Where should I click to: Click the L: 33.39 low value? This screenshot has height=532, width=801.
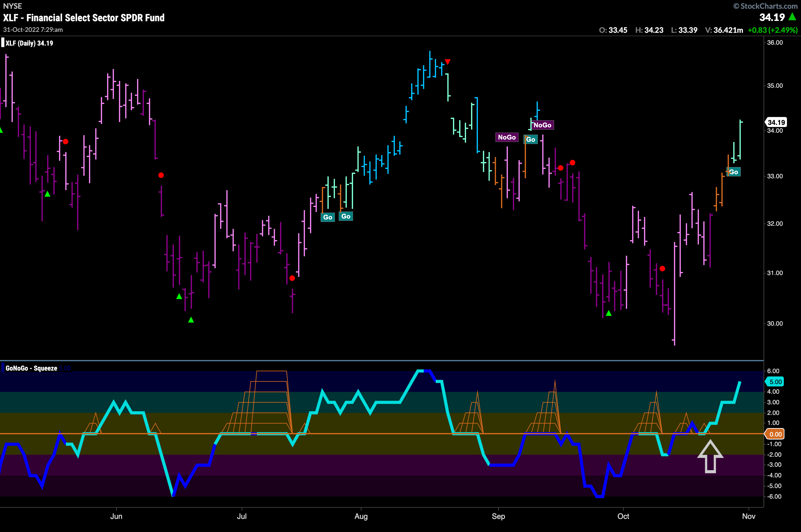684,30
